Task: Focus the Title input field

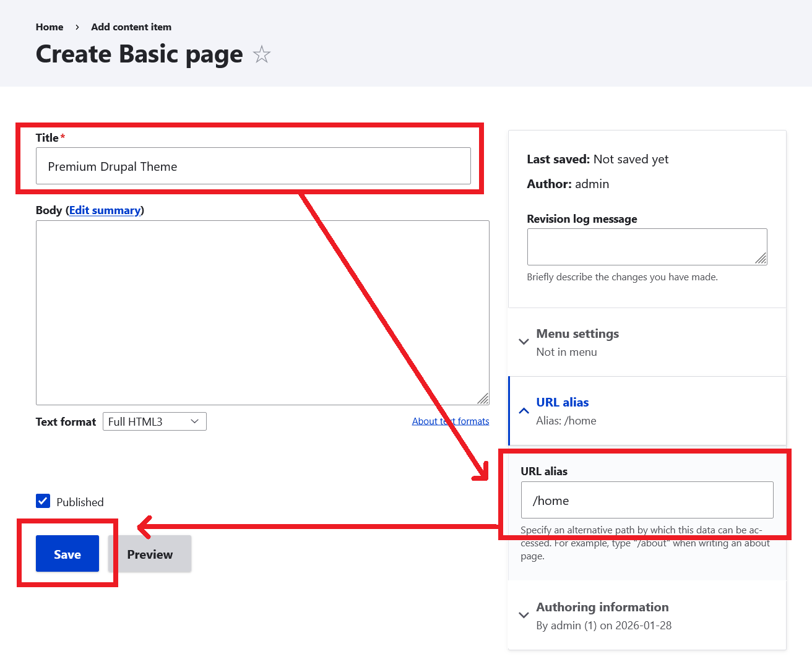Action: click(253, 166)
